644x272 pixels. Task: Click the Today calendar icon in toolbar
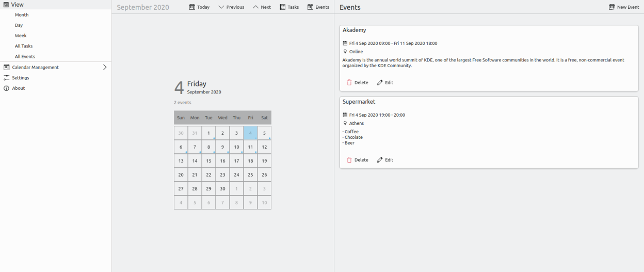coord(192,7)
